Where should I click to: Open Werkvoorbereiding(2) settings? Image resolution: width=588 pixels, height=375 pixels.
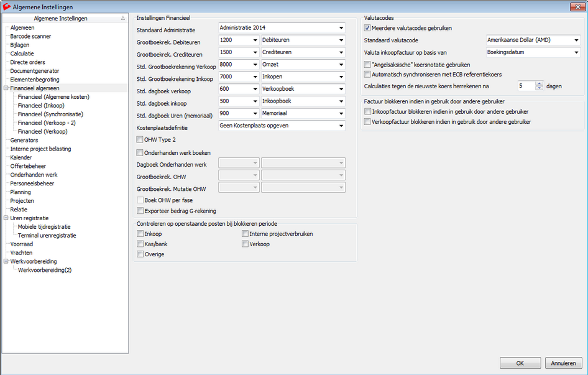click(x=45, y=270)
